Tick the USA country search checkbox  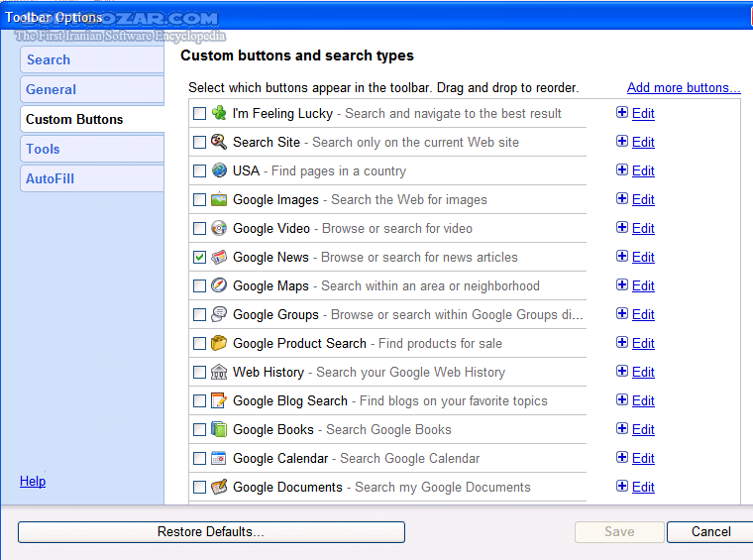pyautogui.click(x=199, y=171)
